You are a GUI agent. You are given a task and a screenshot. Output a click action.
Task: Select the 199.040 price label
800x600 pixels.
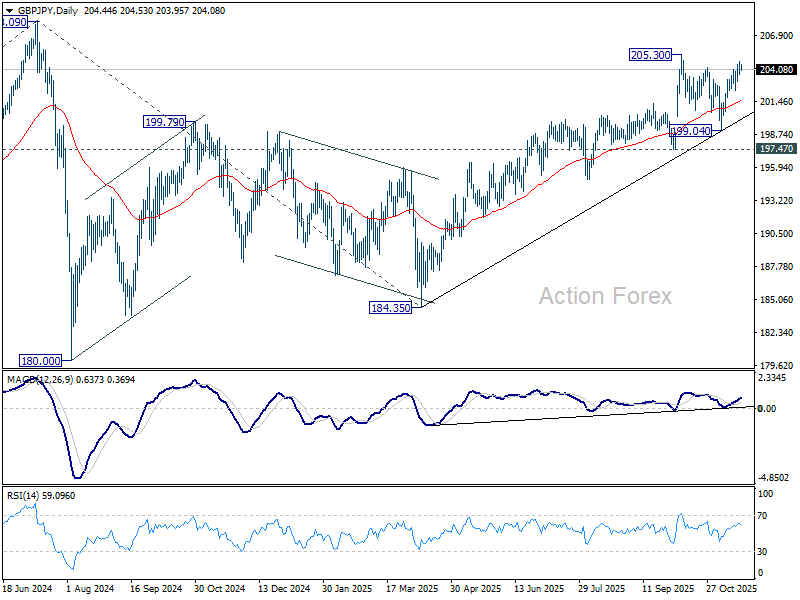point(690,131)
